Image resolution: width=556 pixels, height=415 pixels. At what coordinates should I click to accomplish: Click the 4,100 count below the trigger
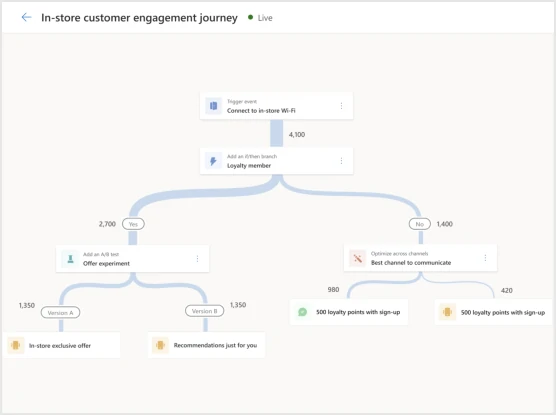pyautogui.click(x=297, y=134)
